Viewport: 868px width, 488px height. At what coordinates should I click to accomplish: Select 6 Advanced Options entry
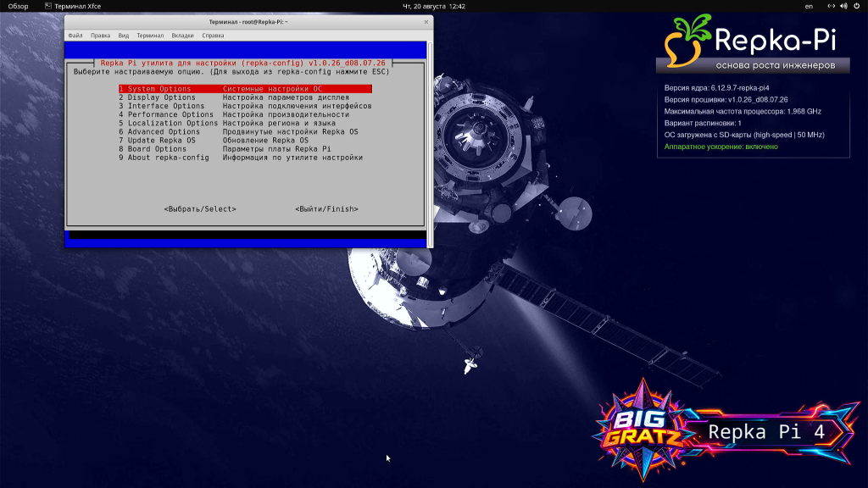[x=245, y=131]
